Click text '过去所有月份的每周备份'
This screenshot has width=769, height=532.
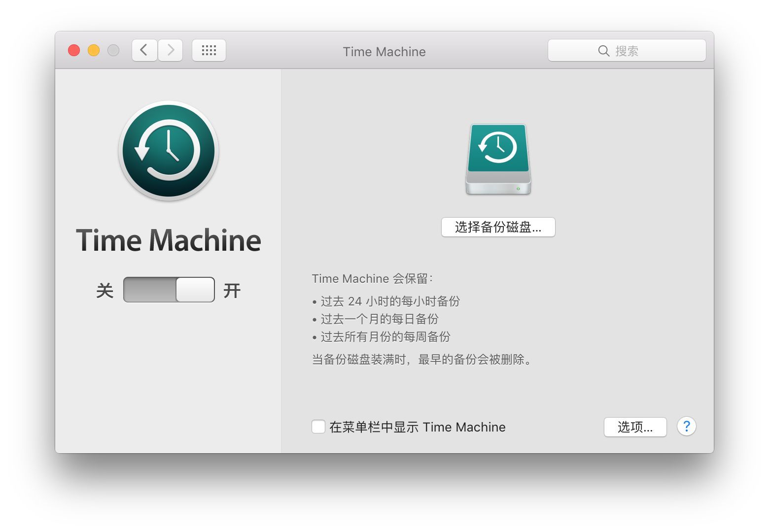click(x=385, y=337)
